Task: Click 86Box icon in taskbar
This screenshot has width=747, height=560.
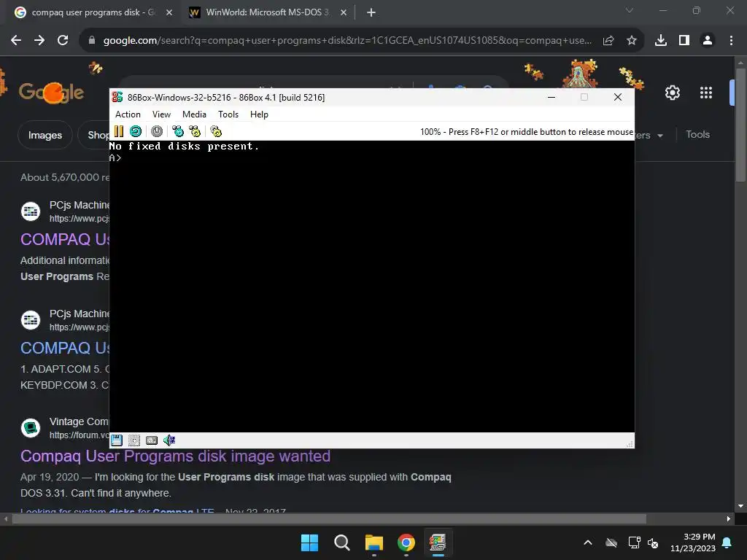Action: (438, 542)
